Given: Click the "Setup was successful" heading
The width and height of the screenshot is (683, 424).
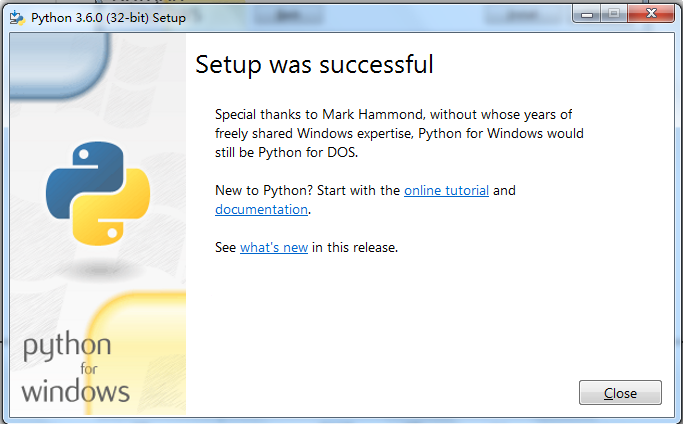Looking at the screenshot, I should (314, 65).
